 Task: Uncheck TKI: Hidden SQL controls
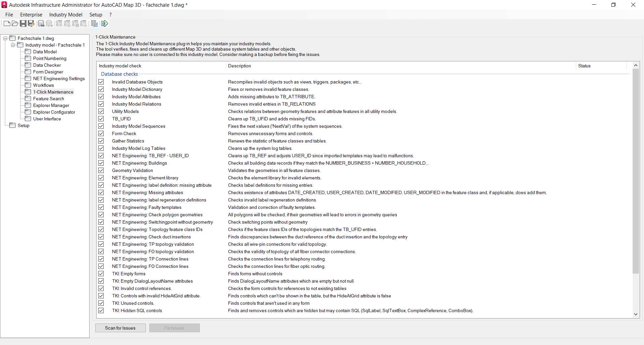pos(101,310)
